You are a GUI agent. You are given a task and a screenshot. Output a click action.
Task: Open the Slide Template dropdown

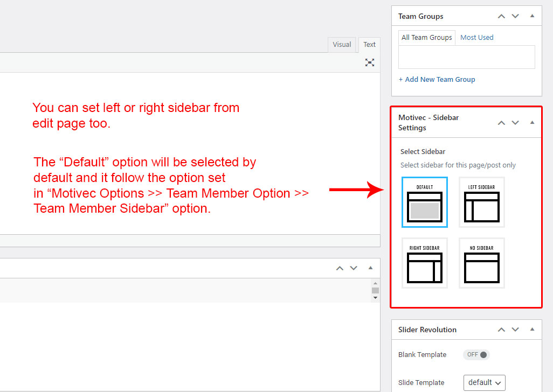pos(484,382)
